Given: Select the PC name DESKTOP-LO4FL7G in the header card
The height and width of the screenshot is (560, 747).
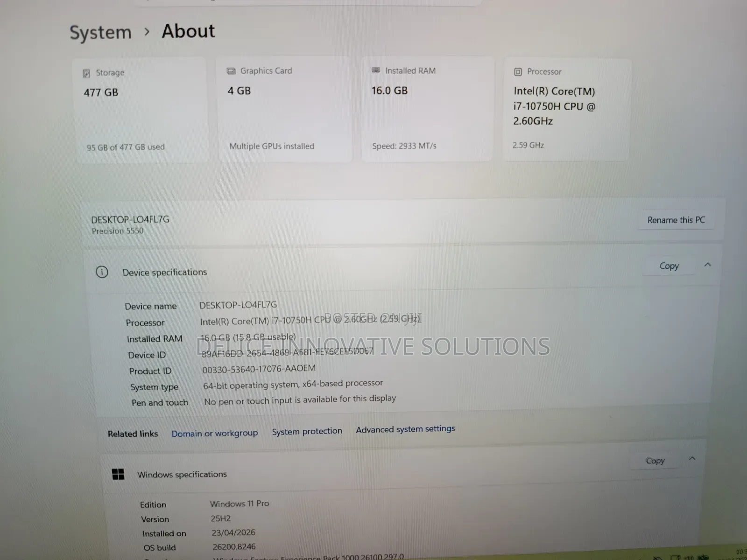Looking at the screenshot, I should (130, 219).
